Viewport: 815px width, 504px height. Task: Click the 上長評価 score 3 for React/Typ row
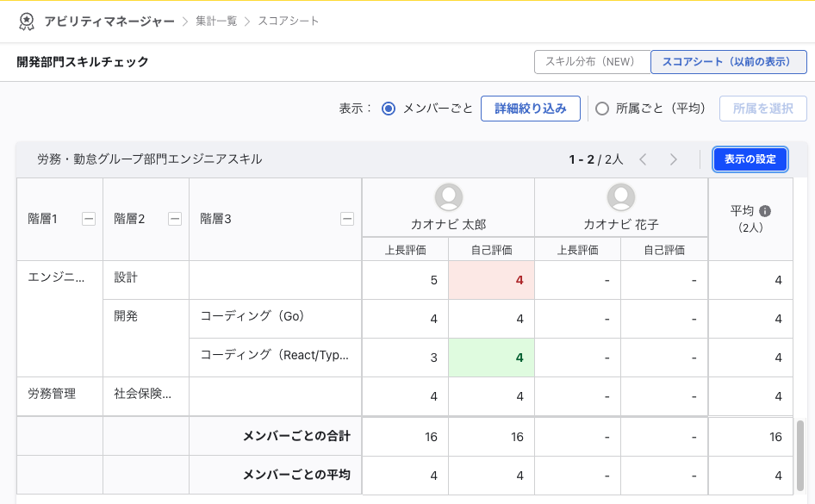[x=433, y=358]
